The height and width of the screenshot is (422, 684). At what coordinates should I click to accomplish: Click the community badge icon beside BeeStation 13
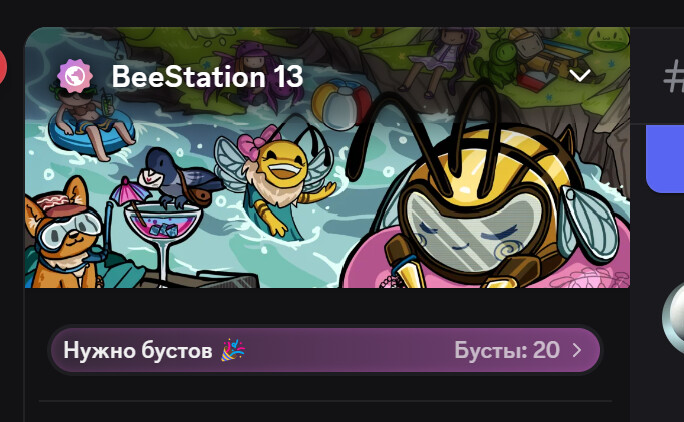[75, 77]
